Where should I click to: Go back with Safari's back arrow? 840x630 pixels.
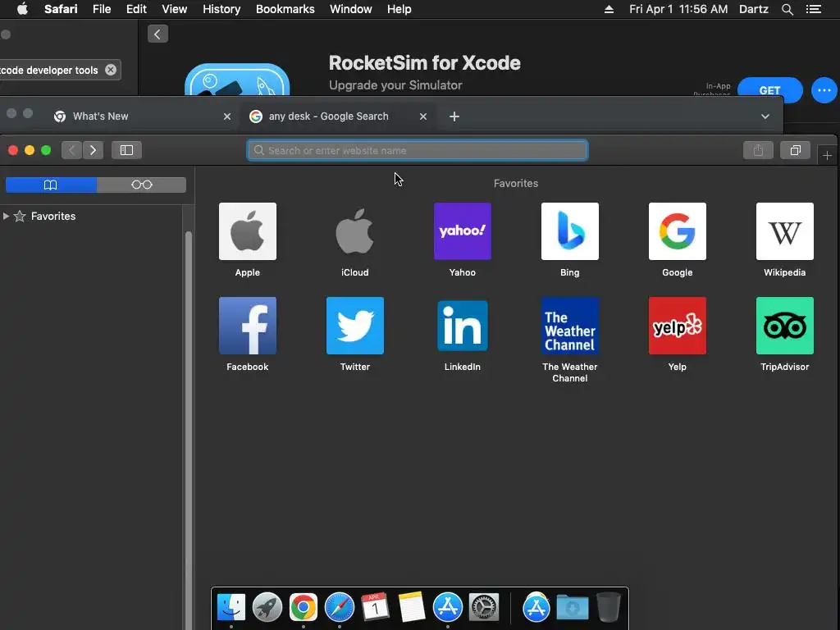click(72, 150)
